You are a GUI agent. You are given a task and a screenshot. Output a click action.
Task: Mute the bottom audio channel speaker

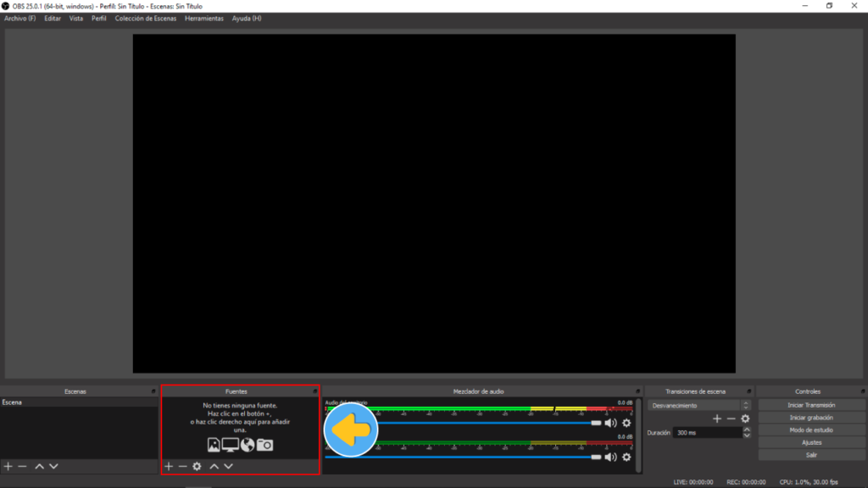click(x=610, y=457)
